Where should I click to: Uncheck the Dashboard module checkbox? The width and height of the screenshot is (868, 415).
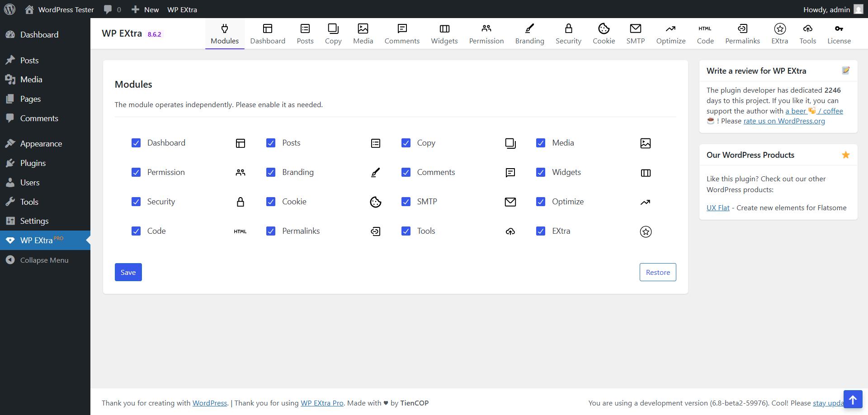(136, 143)
